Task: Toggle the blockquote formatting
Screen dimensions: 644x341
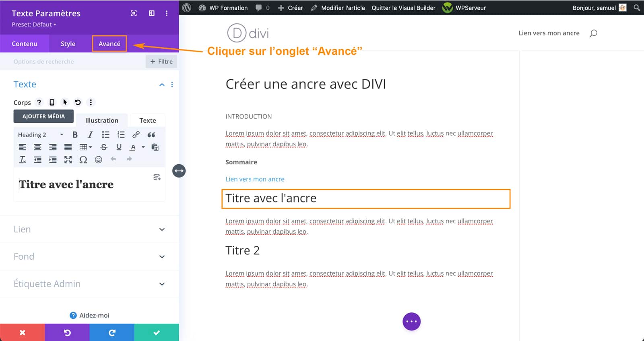Action: pyautogui.click(x=151, y=135)
